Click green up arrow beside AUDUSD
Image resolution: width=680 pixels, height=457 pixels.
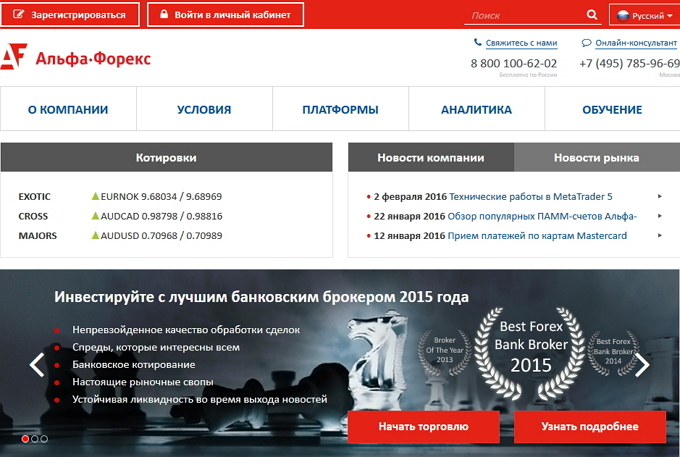click(95, 235)
